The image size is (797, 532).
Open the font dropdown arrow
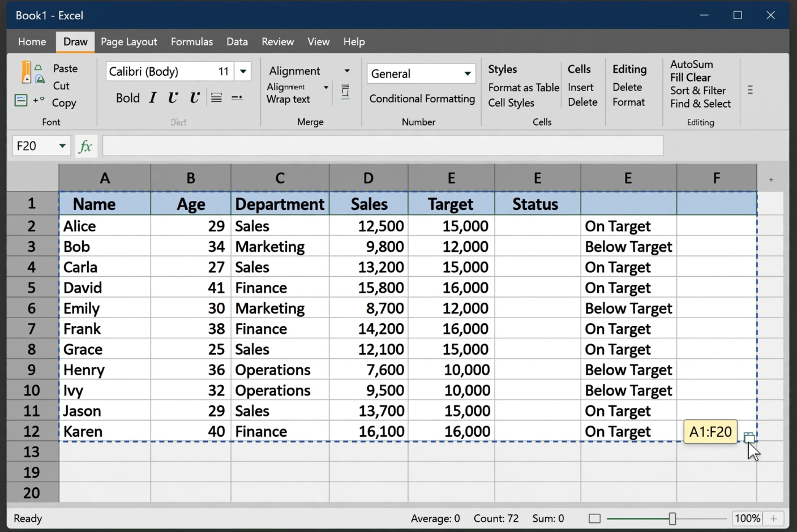click(x=243, y=71)
